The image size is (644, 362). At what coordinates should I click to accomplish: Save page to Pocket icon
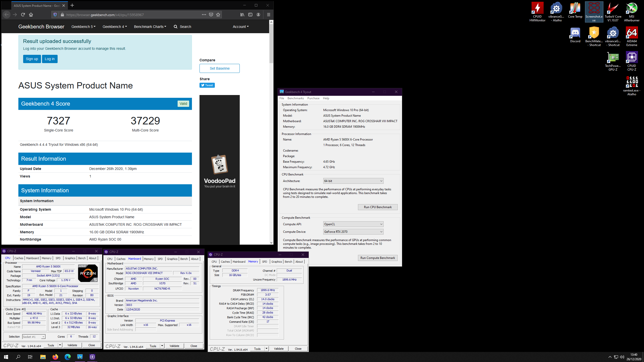click(211, 15)
